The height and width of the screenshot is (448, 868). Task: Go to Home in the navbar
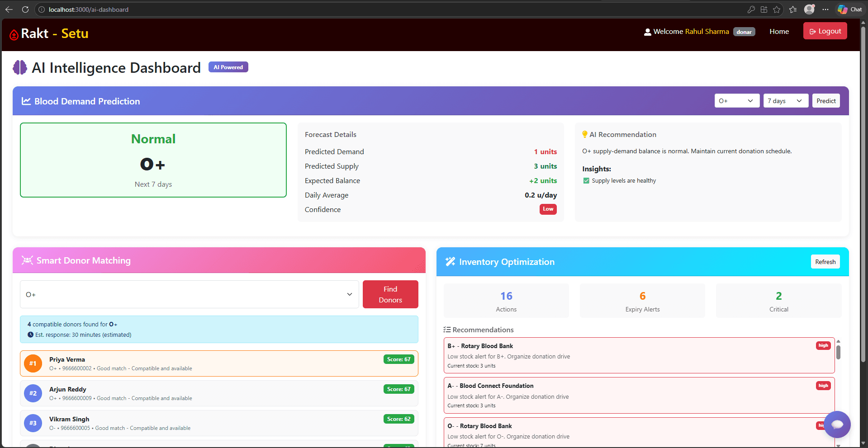pyautogui.click(x=779, y=32)
